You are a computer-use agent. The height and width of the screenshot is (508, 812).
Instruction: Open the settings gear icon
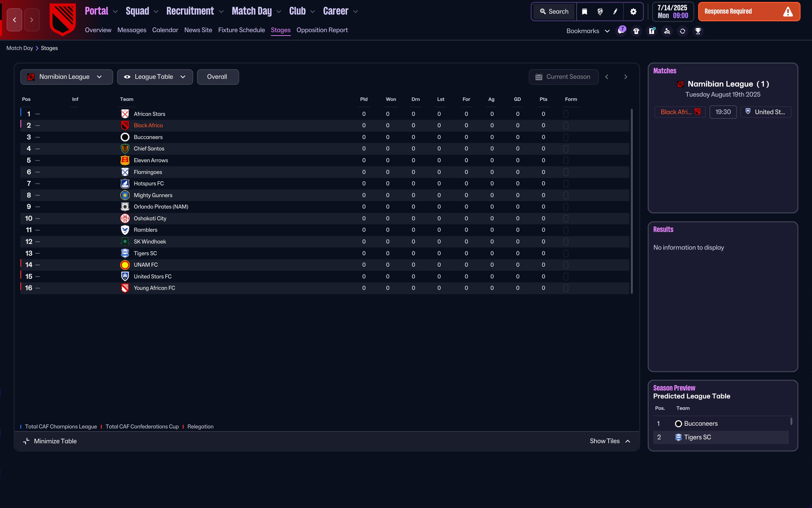click(x=633, y=11)
